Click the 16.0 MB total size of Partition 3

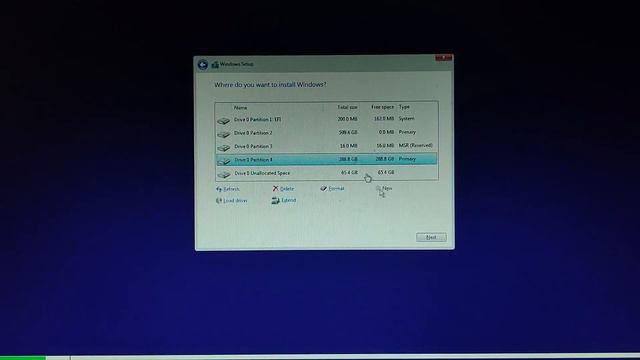tap(349, 146)
